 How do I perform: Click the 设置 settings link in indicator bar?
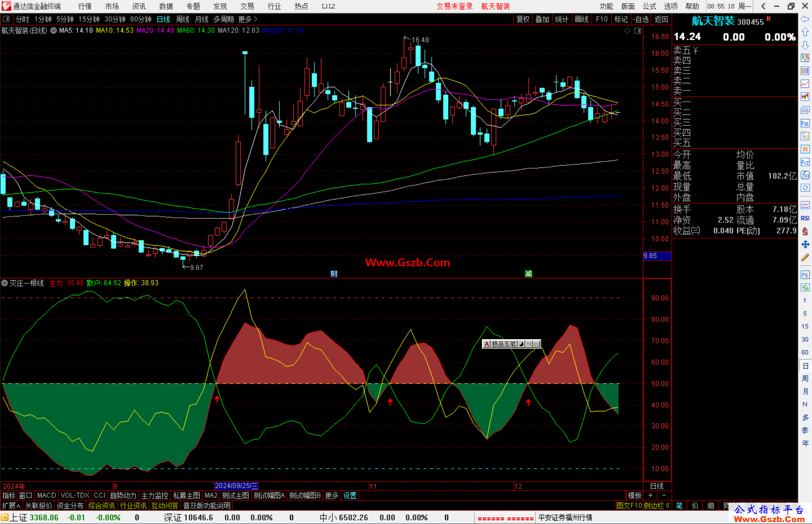(x=350, y=495)
